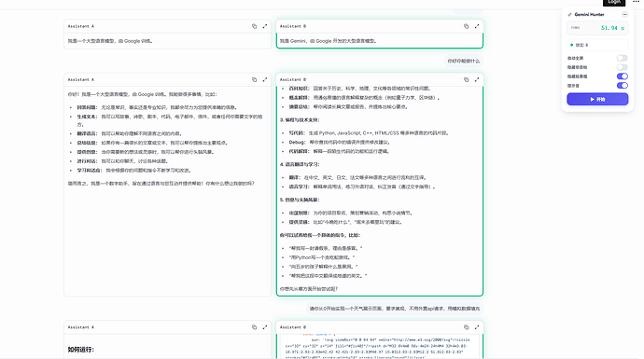Expand Assistant B's 'Gemini' self-introduction card

click(477, 26)
